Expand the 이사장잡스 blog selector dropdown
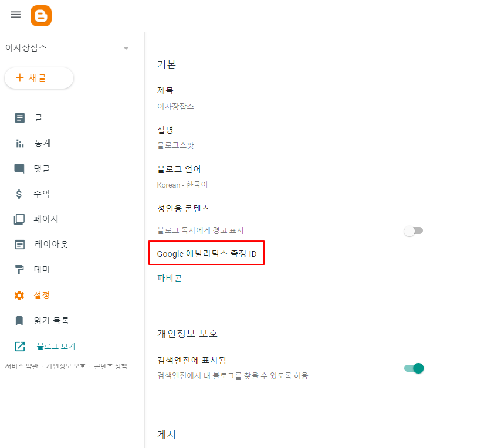The height and width of the screenshot is (448, 491). pos(126,48)
